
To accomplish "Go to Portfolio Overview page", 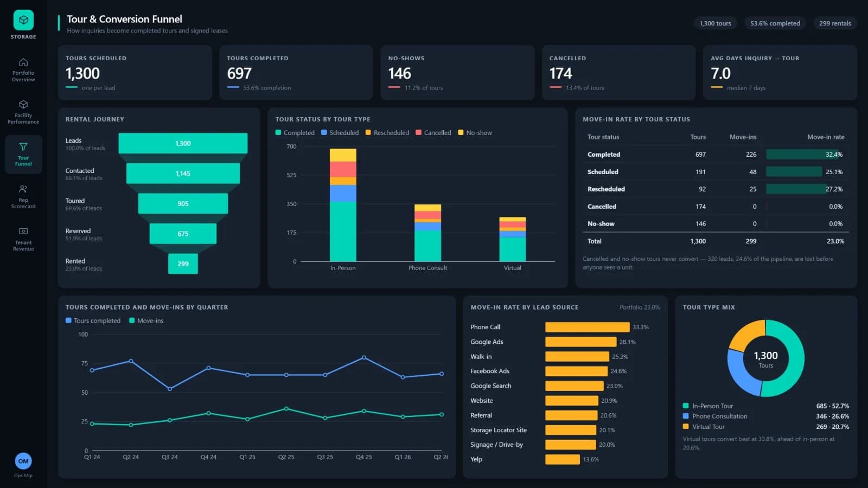I will click(x=23, y=69).
